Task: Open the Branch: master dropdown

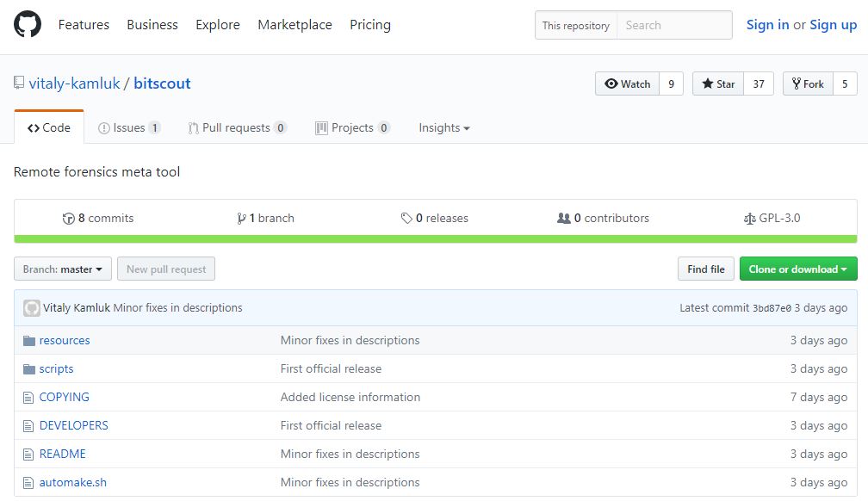Action: [x=63, y=269]
